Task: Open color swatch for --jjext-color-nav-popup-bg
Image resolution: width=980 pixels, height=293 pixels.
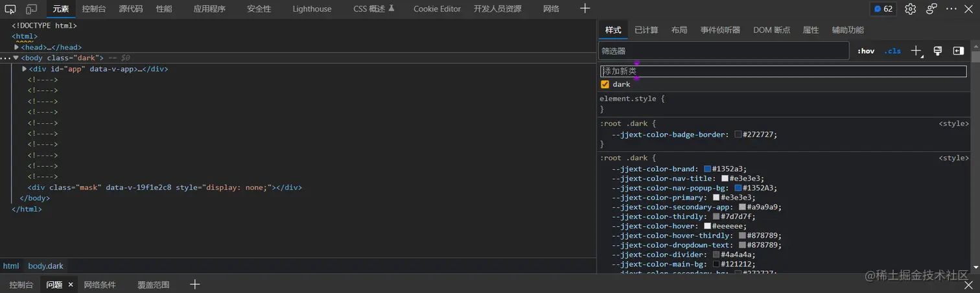Action: click(738, 188)
